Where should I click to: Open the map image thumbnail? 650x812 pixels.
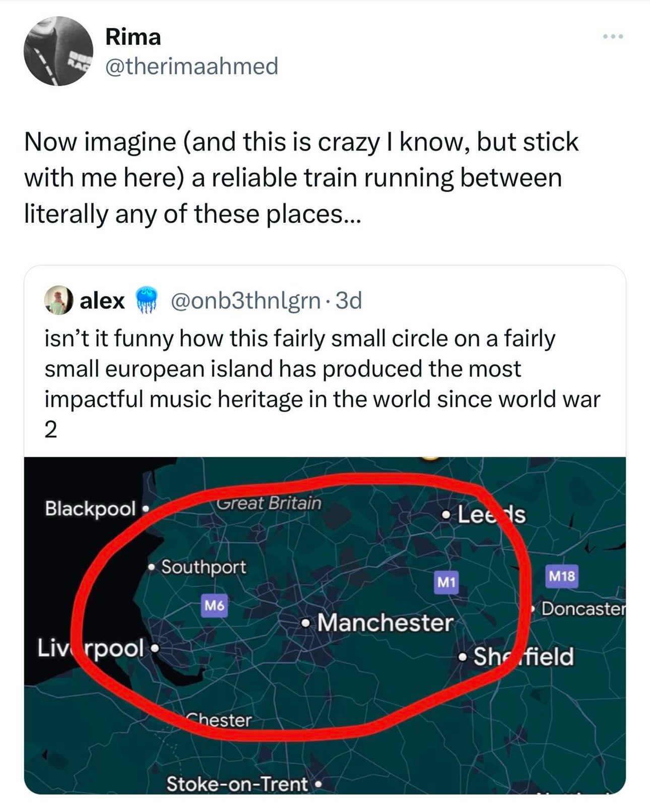pos(325,626)
